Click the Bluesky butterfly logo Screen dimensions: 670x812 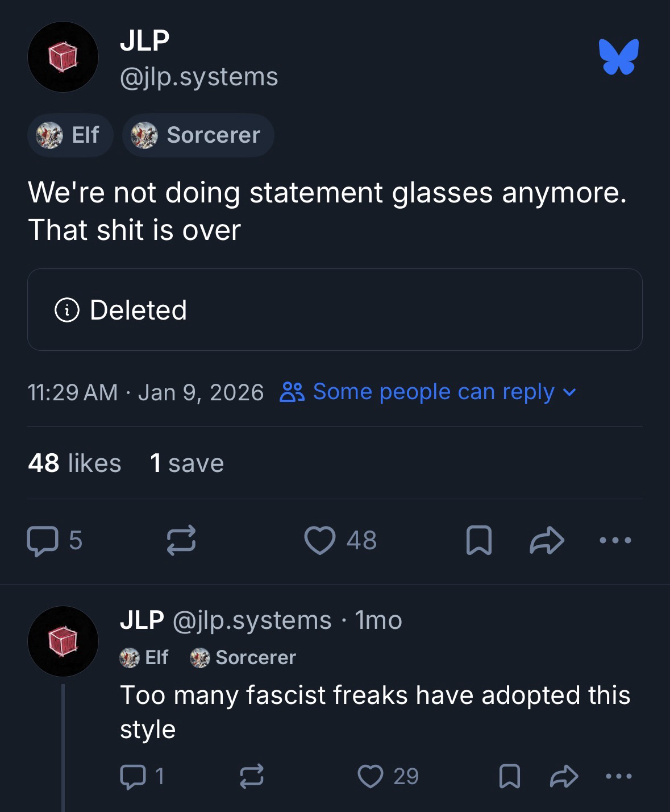pos(618,57)
